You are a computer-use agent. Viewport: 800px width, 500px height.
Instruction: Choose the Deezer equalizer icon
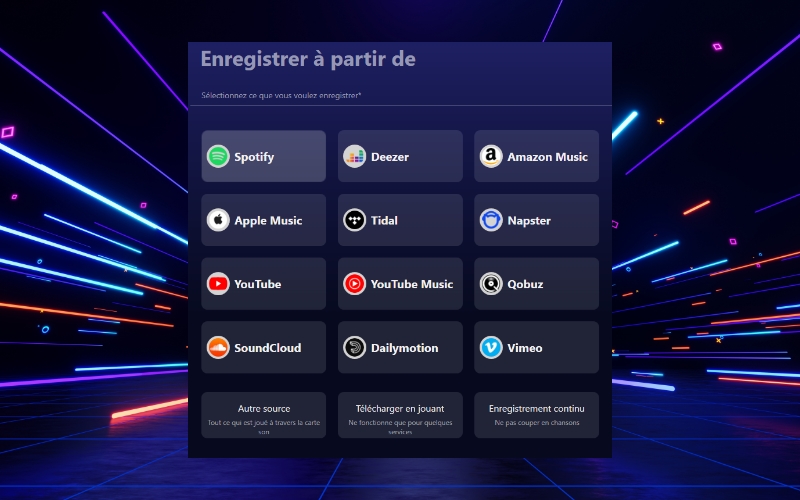click(x=354, y=156)
